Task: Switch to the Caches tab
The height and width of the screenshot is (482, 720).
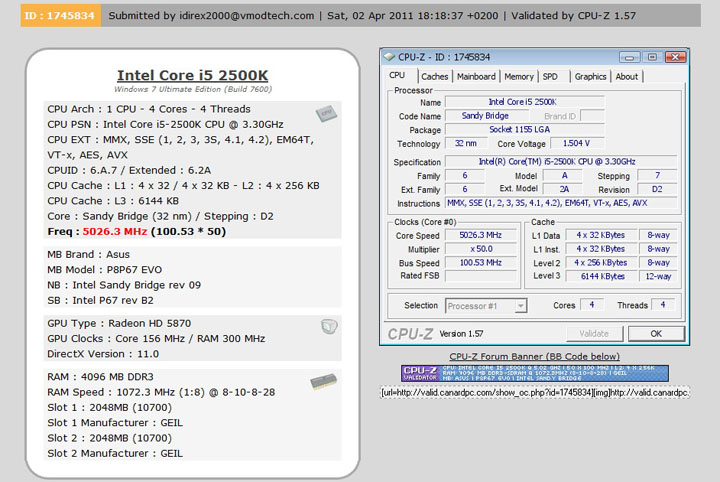Action: tap(434, 77)
